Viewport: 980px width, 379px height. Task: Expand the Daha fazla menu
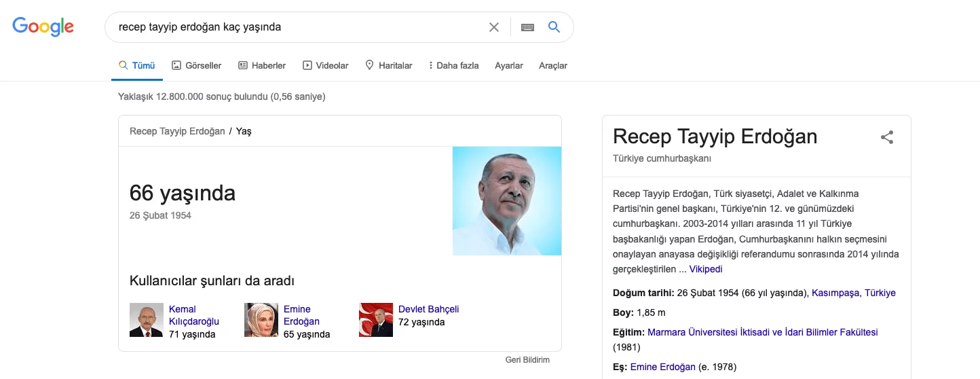coord(454,66)
